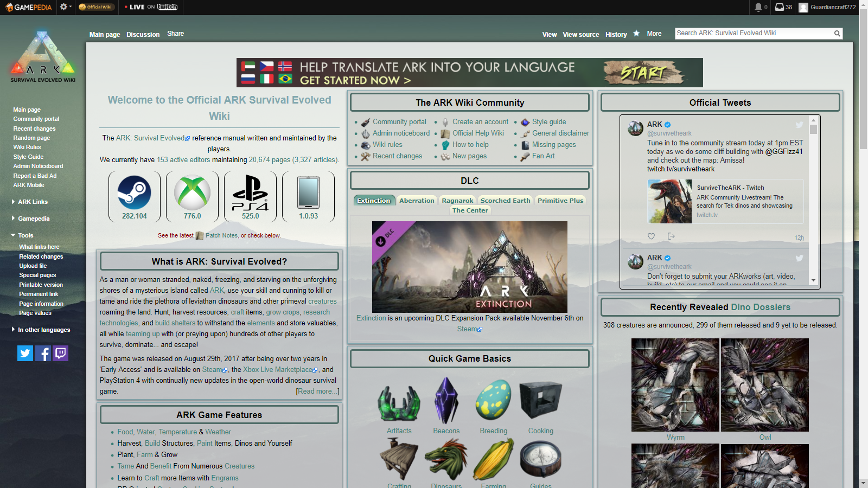The width and height of the screenshot is (868, 488).
Task: Open the Twitter social icon in sidebar
Action: pyautogui.click(x=25, y=354)
